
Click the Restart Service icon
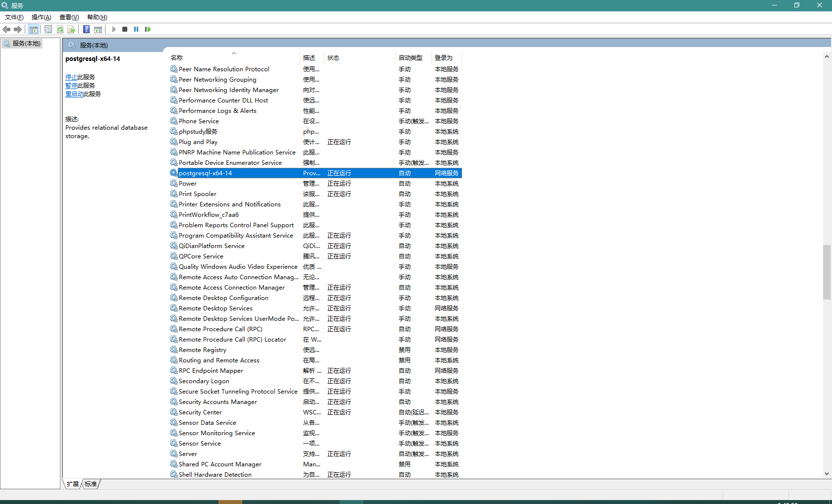pos(148,30)
